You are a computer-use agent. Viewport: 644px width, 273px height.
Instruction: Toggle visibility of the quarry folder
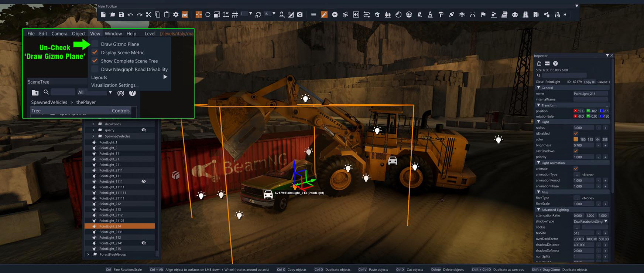click(x=144, y=130)
